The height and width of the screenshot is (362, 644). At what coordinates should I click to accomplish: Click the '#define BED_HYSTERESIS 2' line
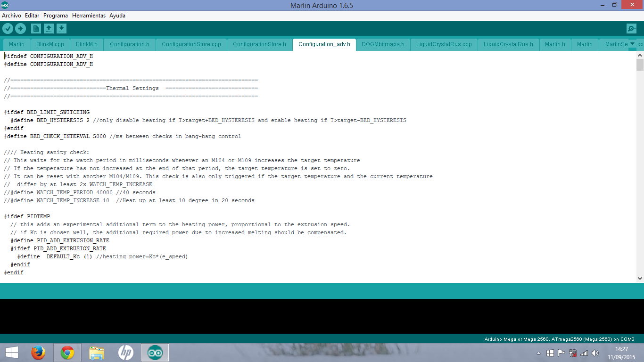pyautogui.click(x=208, y=120)
